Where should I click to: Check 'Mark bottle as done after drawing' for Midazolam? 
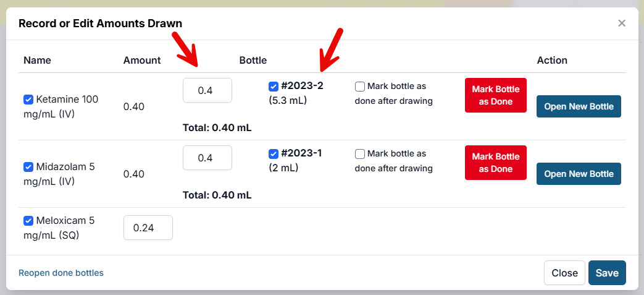click(x=360, y=154)
